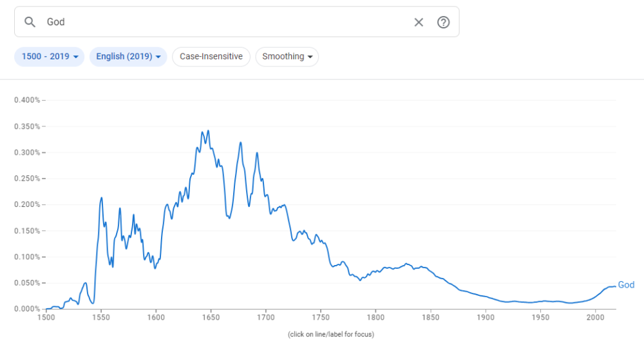
Task: Click the 2000 x-axis year label
Action: coord(595,317)
